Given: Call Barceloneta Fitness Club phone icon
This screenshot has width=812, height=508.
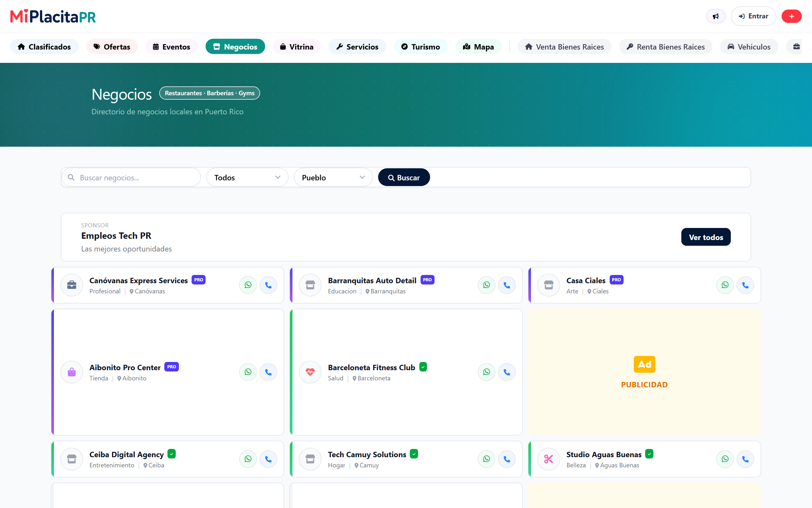Looking at the screenshot, I should pyautogui.click(x=507, y=372).
